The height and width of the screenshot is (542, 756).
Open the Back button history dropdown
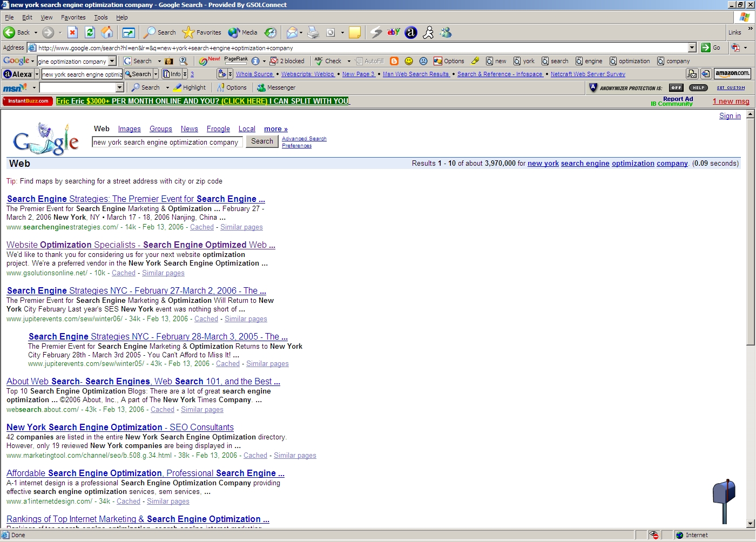pos(36,32)
